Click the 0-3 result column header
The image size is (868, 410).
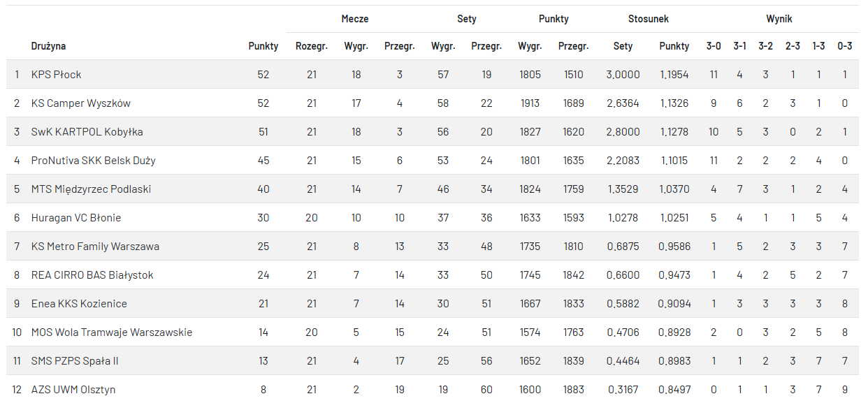[x=845, y=46]
